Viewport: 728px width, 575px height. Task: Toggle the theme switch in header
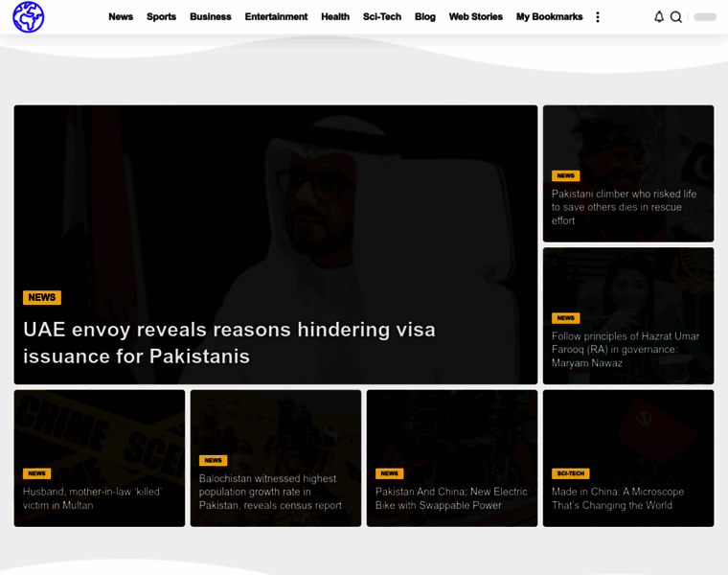[705, 17]
